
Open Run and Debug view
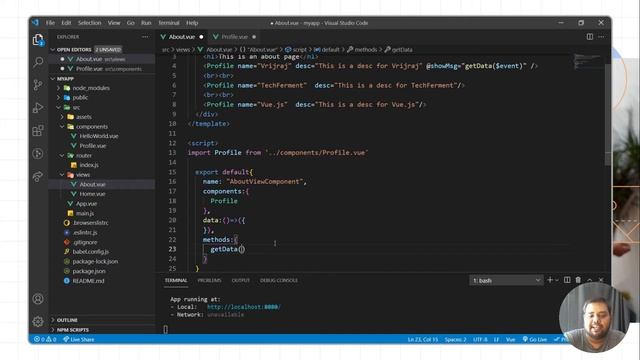click(x=38, y=108)
